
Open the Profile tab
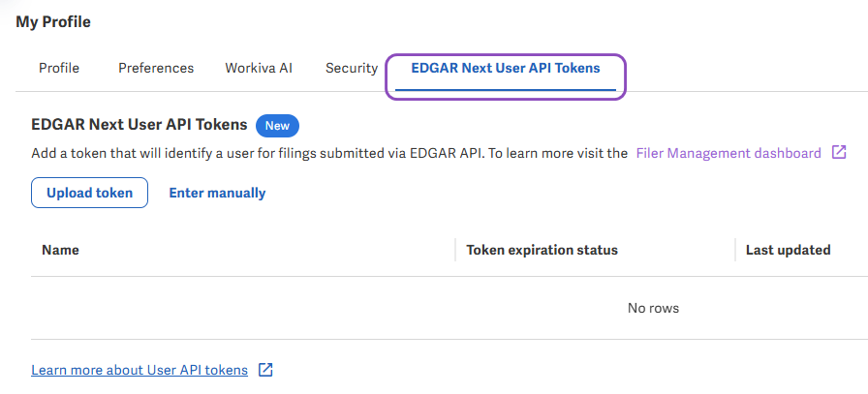click(59, 68)
